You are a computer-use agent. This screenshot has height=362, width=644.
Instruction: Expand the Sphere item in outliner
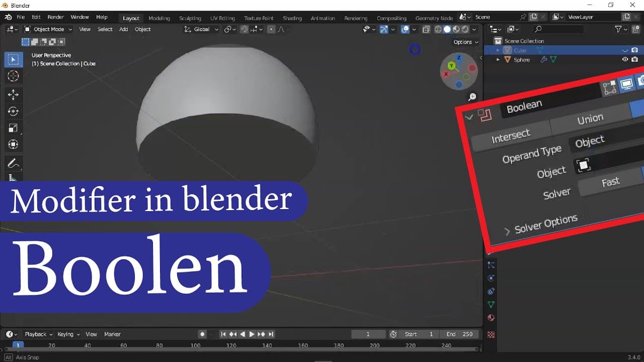499,59
